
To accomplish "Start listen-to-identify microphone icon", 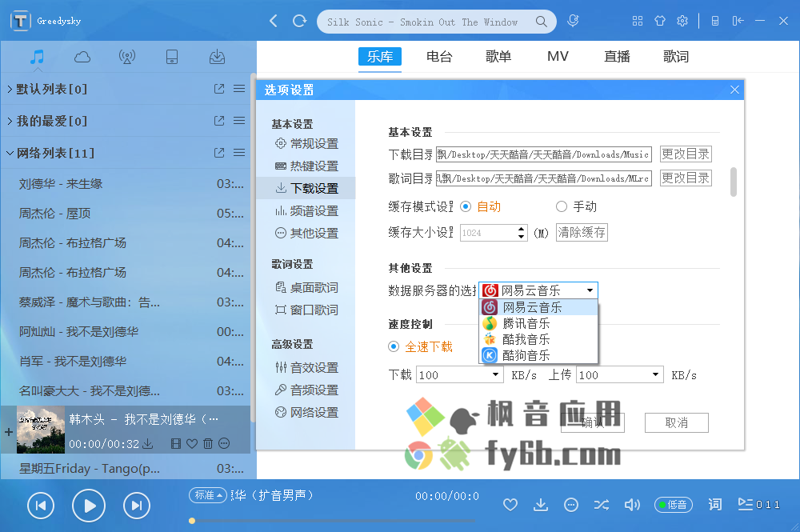I will [573, 21].
